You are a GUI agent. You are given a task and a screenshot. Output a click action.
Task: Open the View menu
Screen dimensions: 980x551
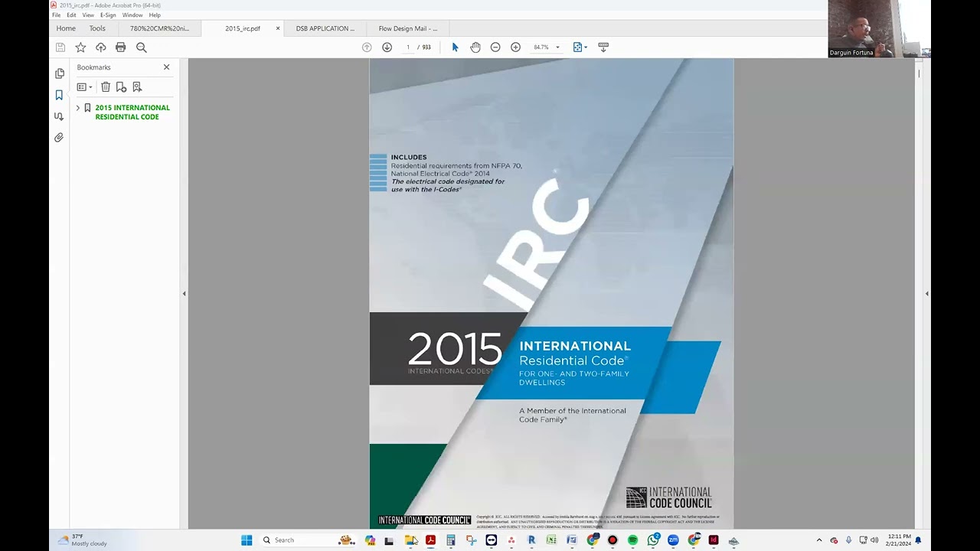tap(88, 15)
